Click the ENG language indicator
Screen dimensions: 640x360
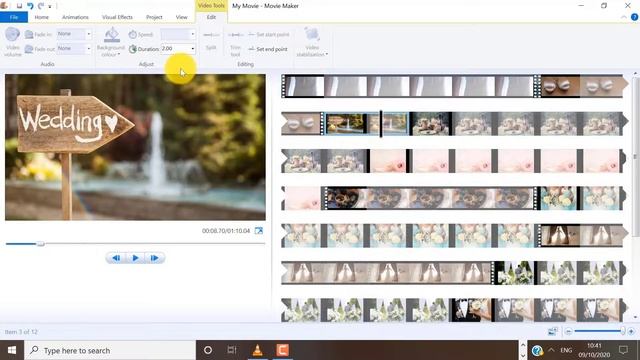(x=566, y=350)
